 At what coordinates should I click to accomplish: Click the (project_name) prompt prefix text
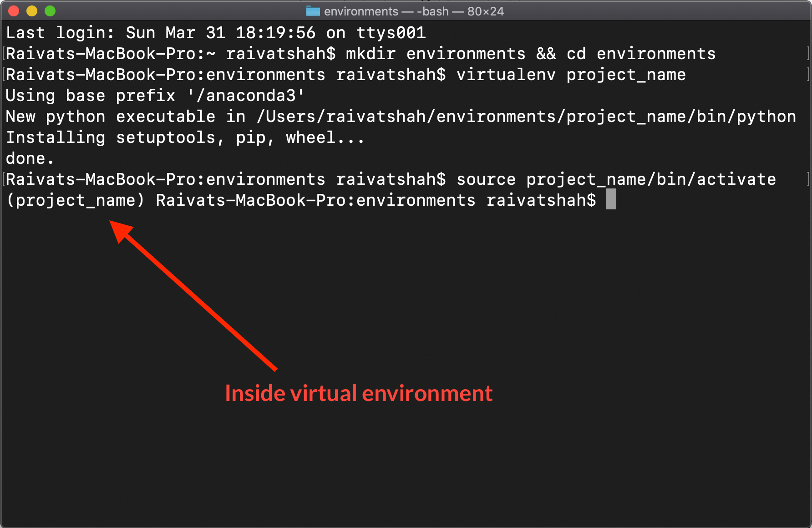pyautogui.click(x=75, y=200)
